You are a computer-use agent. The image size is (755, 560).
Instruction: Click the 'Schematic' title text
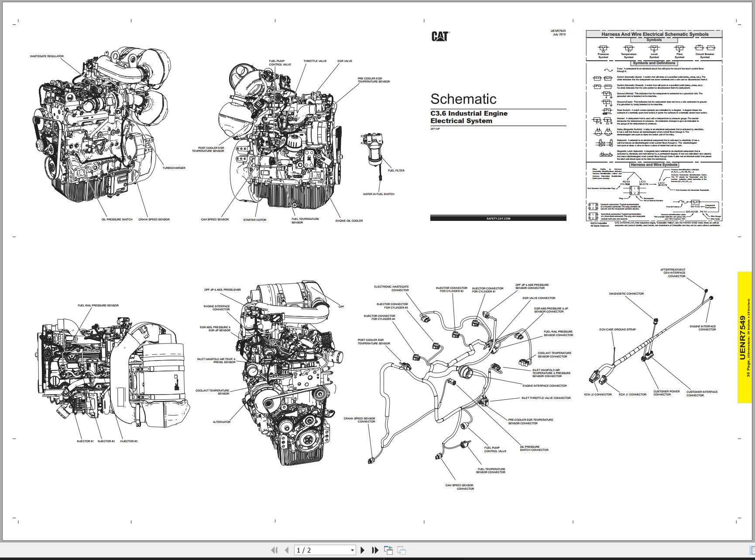(x=463, y=99)
